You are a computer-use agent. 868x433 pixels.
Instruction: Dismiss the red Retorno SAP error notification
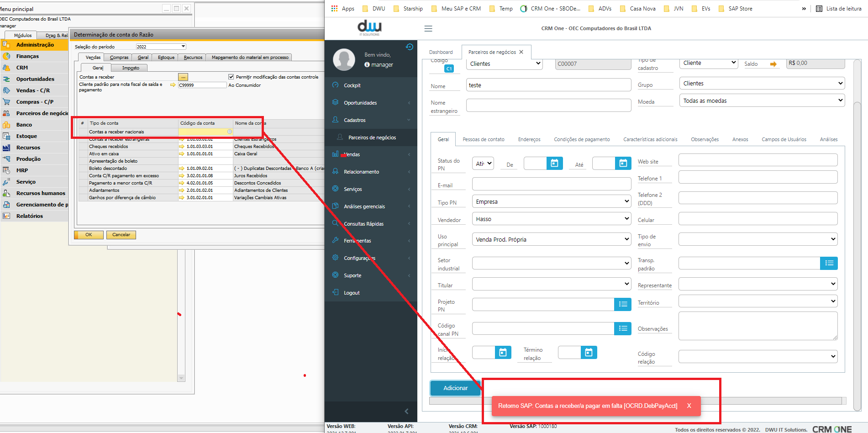pos(689,406)
